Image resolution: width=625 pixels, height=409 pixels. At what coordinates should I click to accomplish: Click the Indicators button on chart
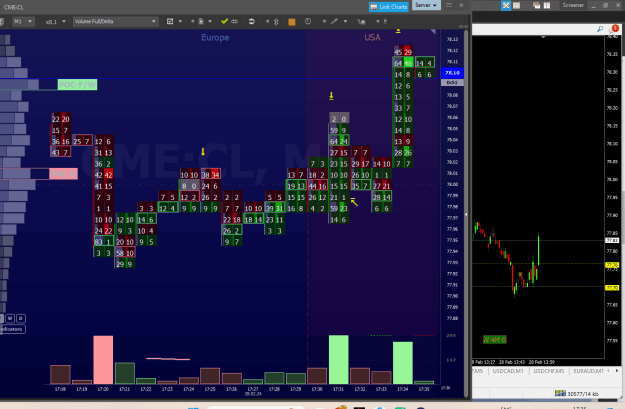pyautogui.click(x=12, y=329)
